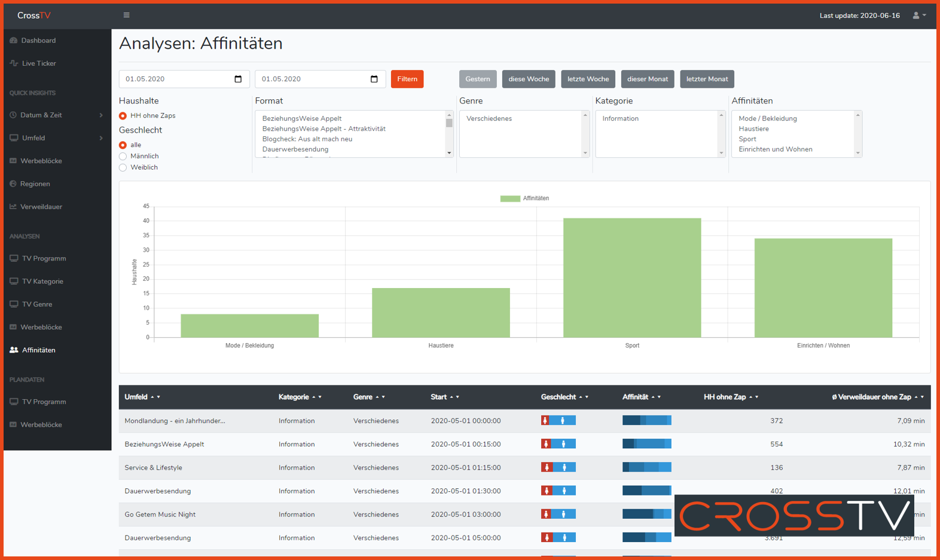Open the user account icon menu
This screenshot has height=560, width=940.
[918, 16]
